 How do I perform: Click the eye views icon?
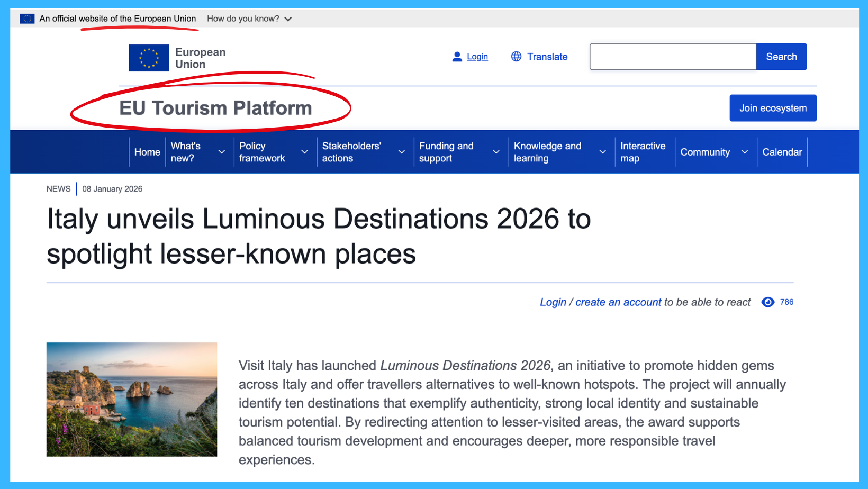pyautogui.click(x=767, y=302)
